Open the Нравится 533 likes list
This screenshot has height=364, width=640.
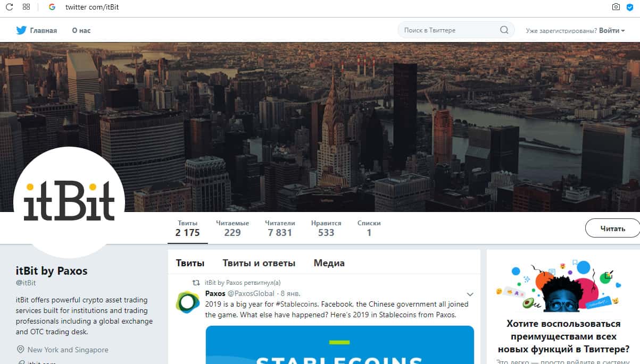pos(326,228)
